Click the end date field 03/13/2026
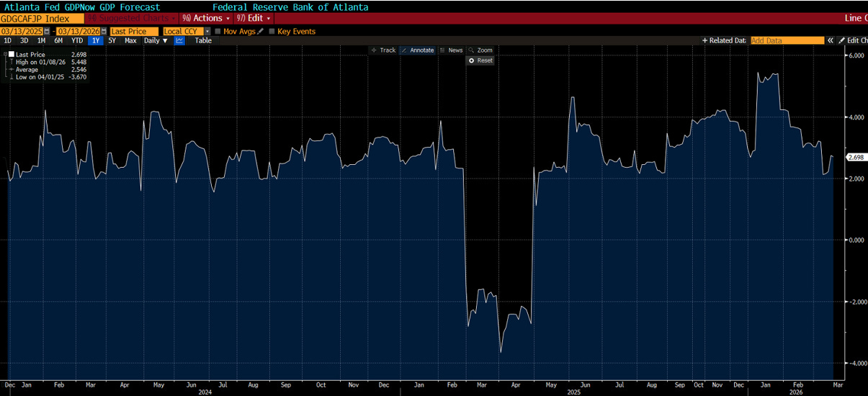Image resolution: width=868 pixels, height=396 pixels. (79, 31)
